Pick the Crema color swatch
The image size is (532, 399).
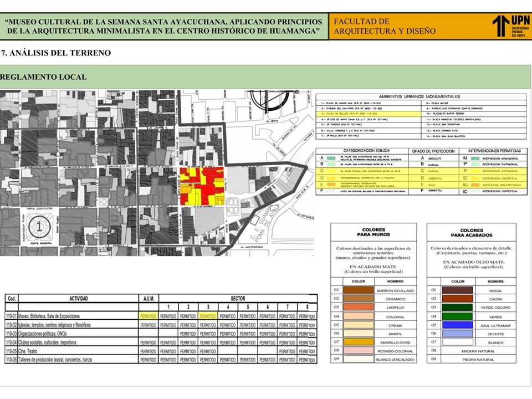point(359,325)
